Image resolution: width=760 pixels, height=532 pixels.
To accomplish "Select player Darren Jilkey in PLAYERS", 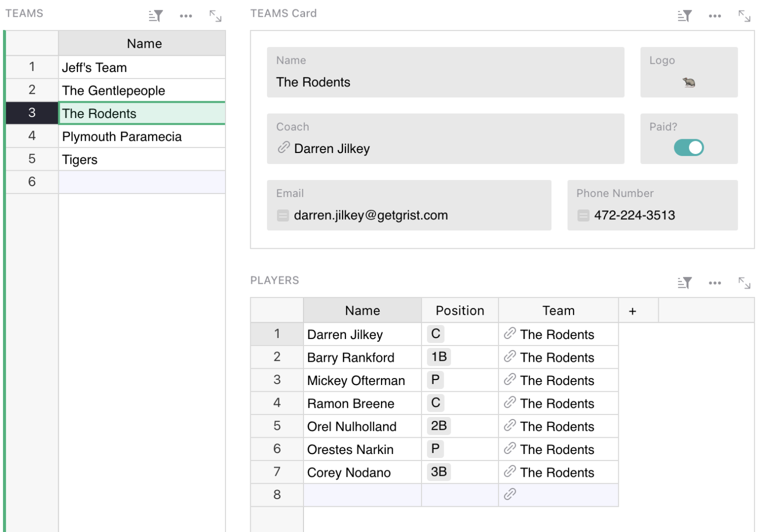I will [362, 334].
